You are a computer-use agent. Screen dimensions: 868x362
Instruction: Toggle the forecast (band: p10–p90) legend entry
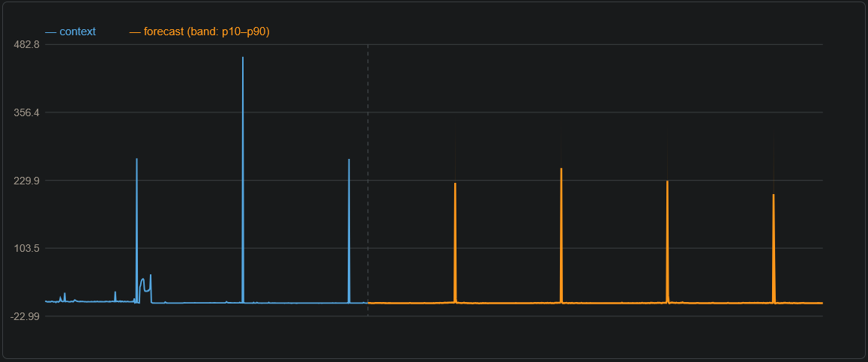pos(199,31)
